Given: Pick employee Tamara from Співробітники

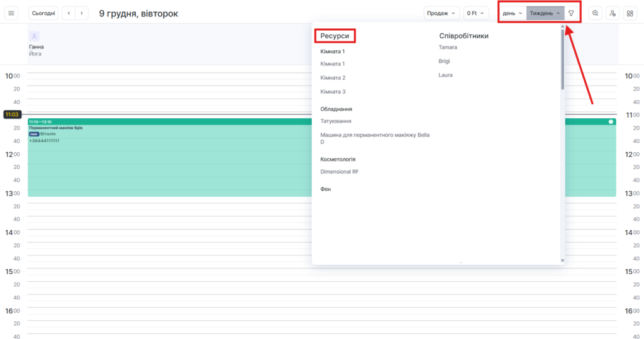Looking at the screenshot, I should pos(448,47).
